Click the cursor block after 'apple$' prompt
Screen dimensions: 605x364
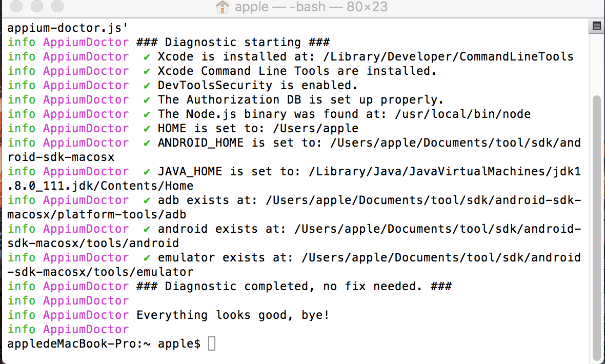tap(212, 343)
